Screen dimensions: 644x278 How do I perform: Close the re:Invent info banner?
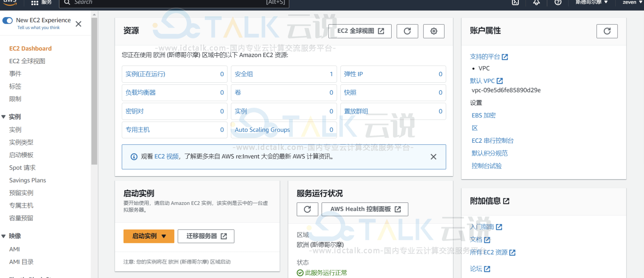(x=433, y=157)
